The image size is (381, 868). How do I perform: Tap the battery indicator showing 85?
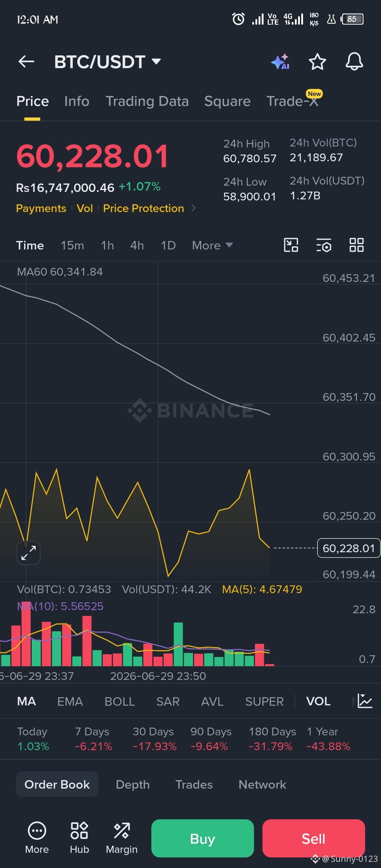[x=352, y=19]
